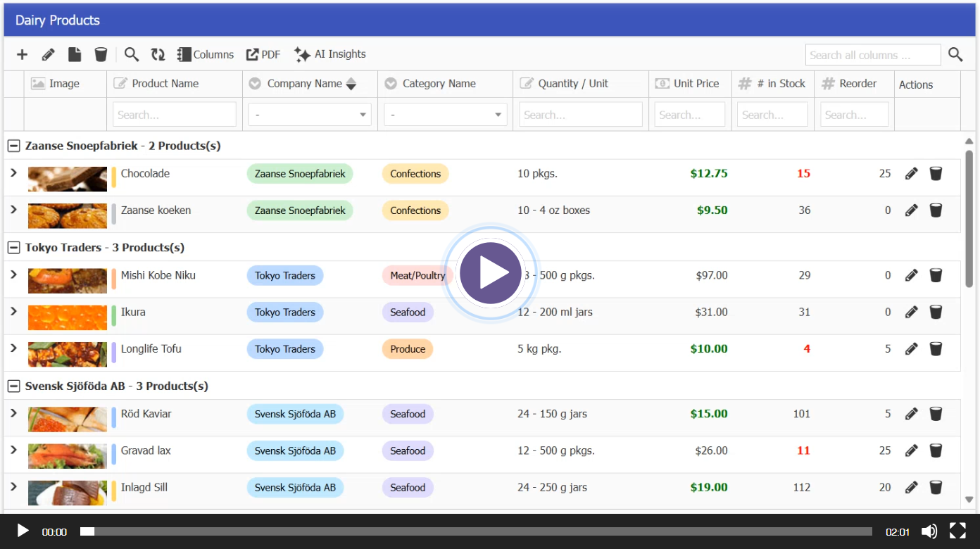Edit the Zaanse koeken row
Viewport: 980px width, 549px height.
tap(912, 210)
